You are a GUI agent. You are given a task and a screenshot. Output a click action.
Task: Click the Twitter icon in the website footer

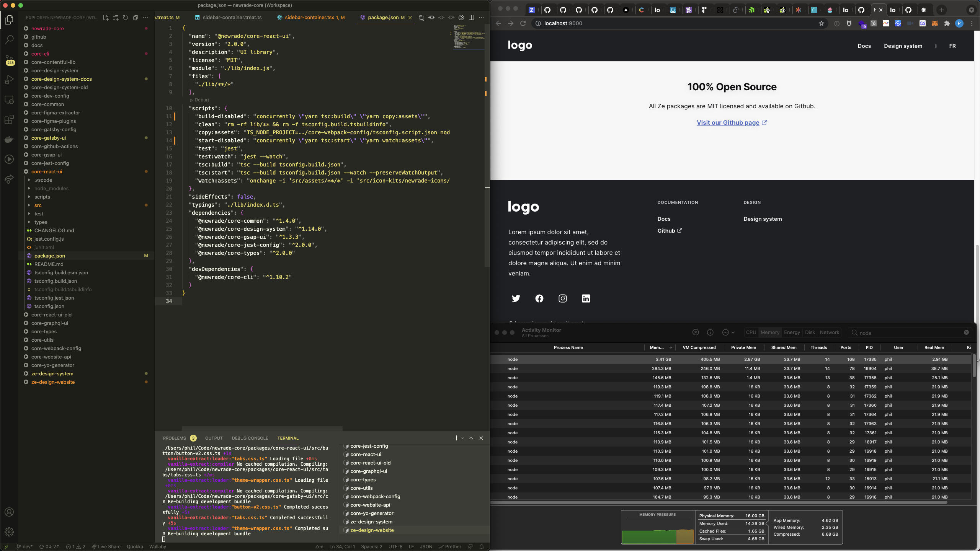tap(516, 298)
